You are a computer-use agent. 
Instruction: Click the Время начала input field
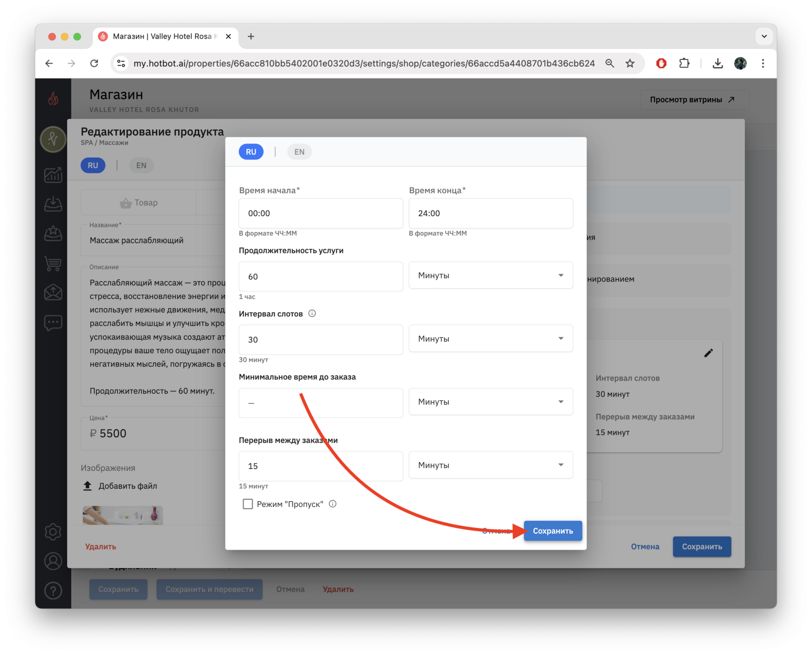pyautogui.click(x=321, y=213)
